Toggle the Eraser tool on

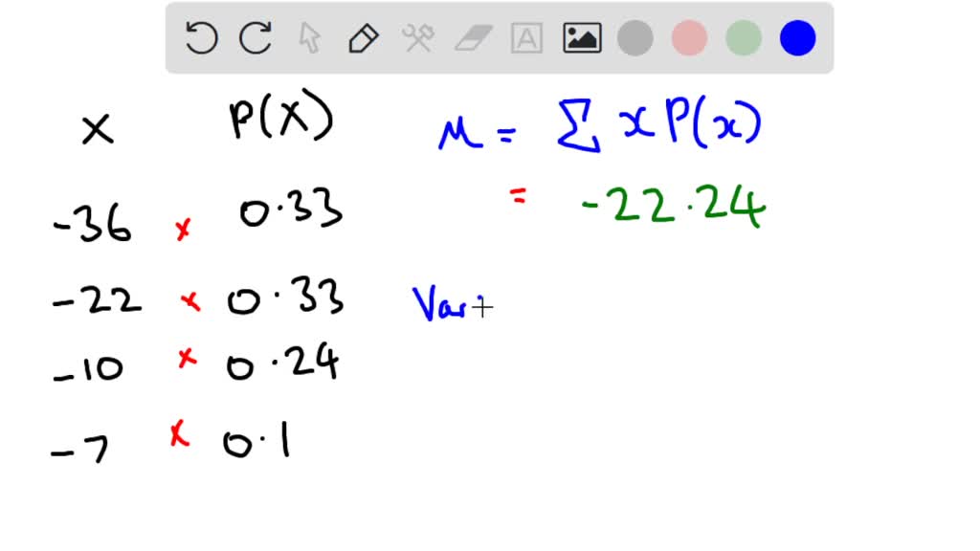(473, 37)
